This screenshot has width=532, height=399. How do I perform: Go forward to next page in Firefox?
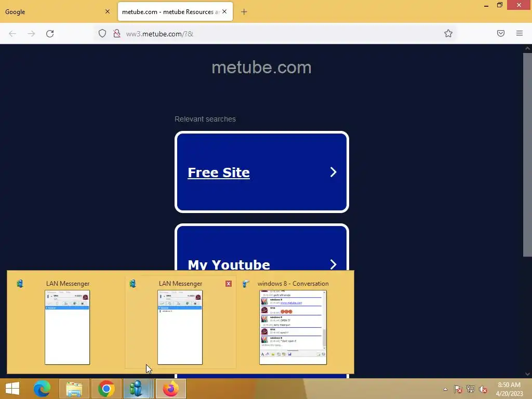tap(31, 34)
